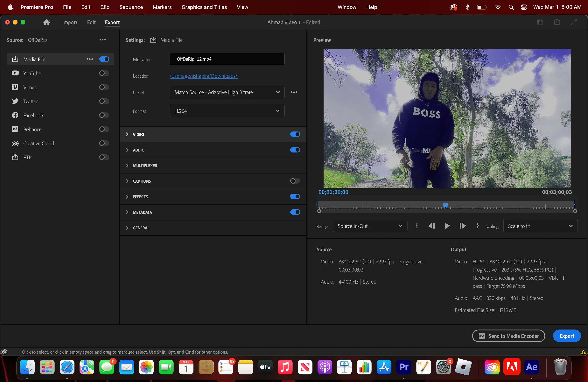Viewport: 588px width, 382px height.
Task: Open the Preset dropdown
Action: tap(227, 92)
